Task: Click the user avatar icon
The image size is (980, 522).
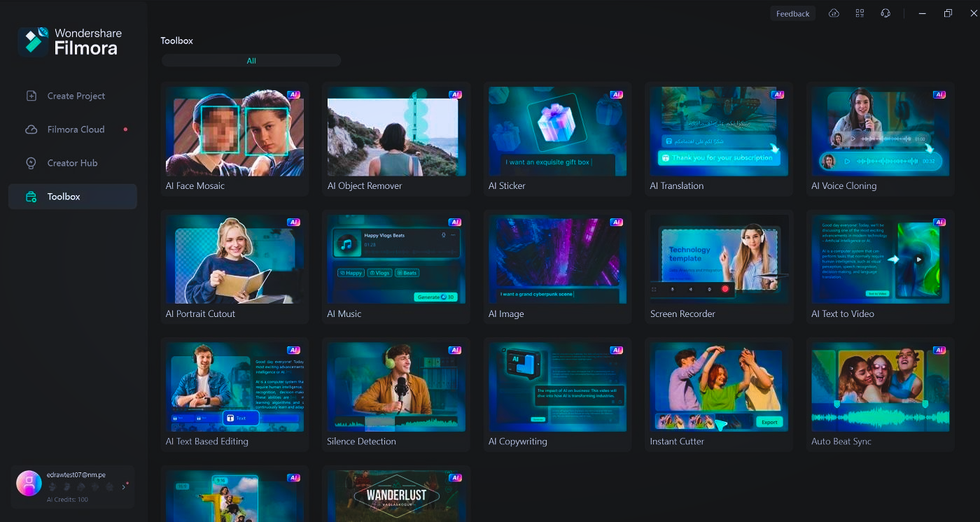Action: (x=29, y=483)
